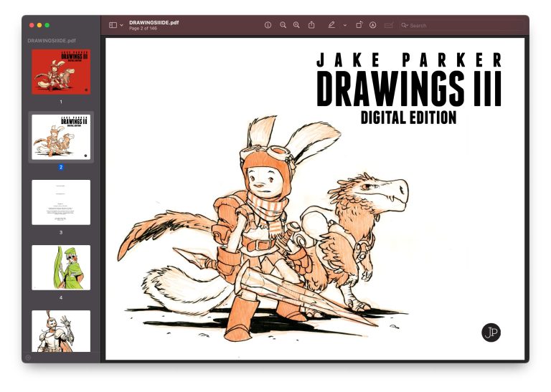Open the form filling tool

388,25
